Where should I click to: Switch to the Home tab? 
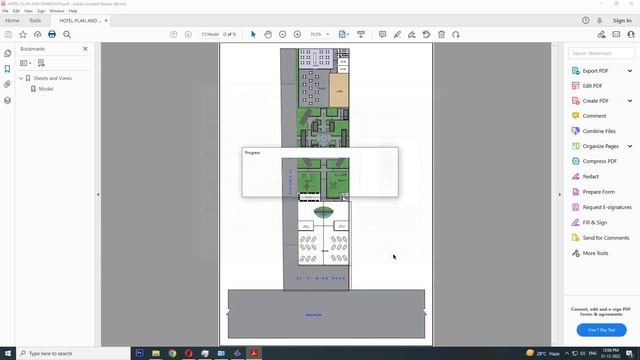(x=12, y=20)
